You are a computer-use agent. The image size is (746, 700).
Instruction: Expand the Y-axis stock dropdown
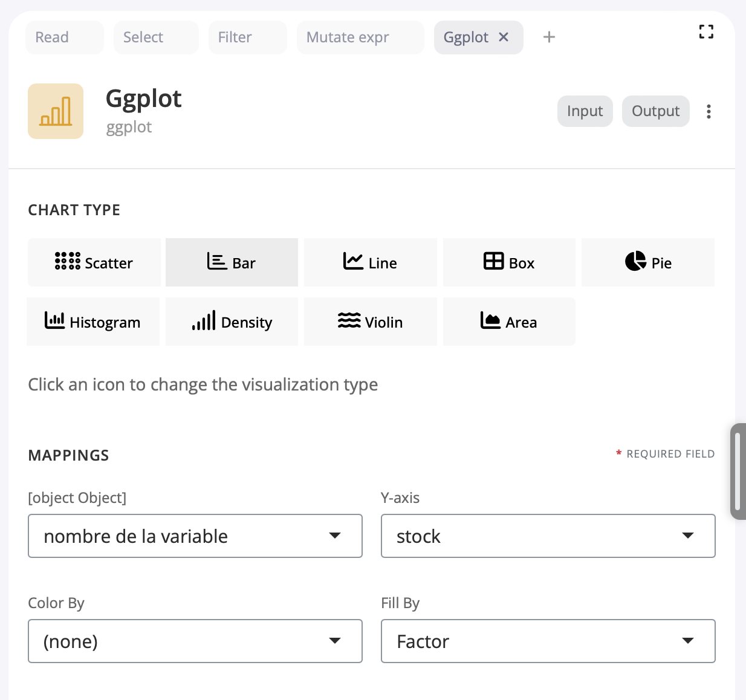(x=548, y=536)
